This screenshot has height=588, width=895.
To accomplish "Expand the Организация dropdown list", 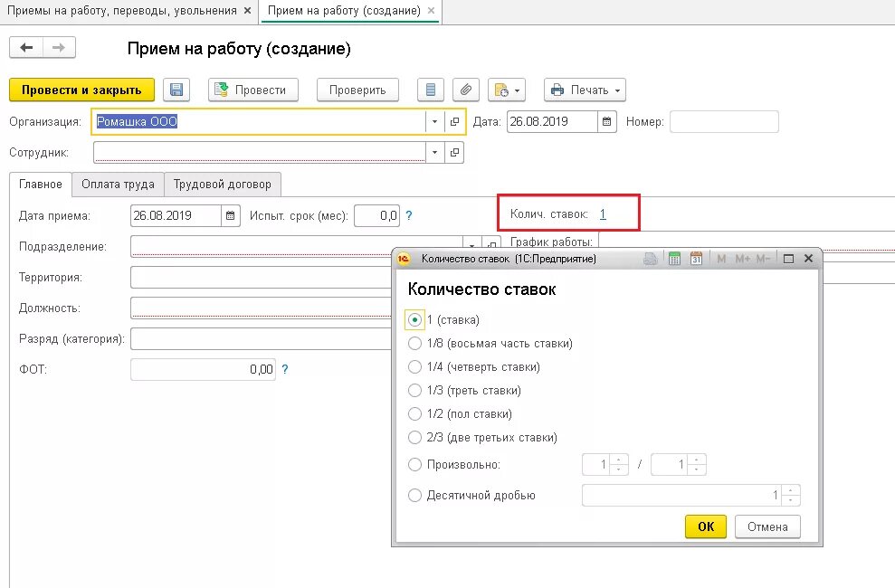I will [434, 121].
